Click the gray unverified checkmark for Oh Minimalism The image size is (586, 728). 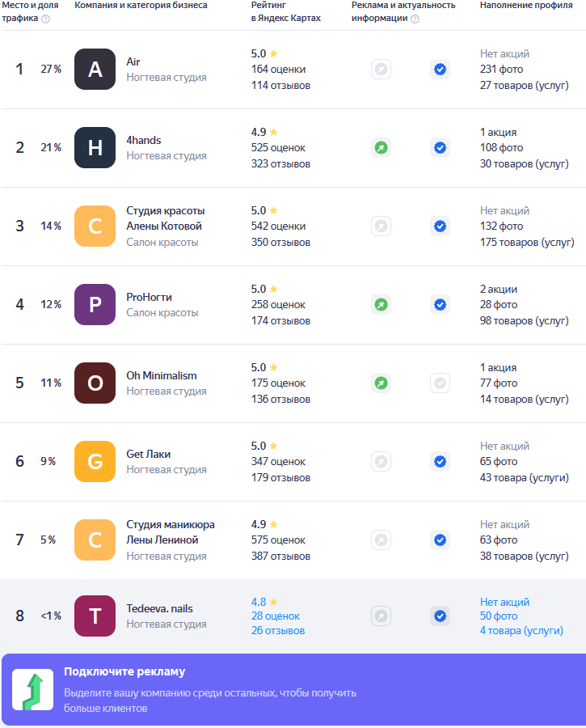click(440, 383)
